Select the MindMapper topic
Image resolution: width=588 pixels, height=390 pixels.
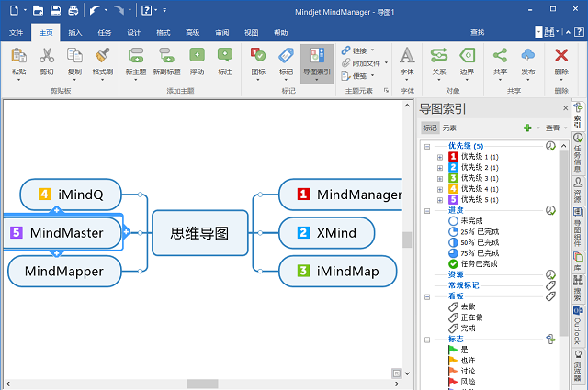pos(64,272)
